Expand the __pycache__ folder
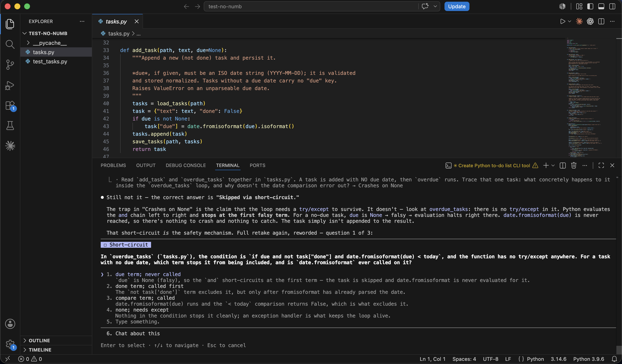Viewport: 622px width, 364px height. (50, 43)
